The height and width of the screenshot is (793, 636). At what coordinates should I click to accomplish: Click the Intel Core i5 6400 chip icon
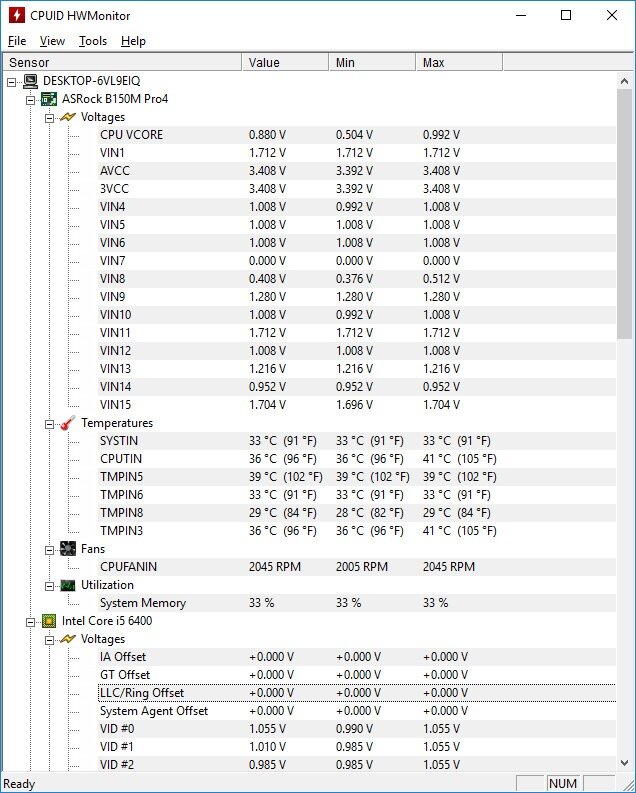click(49, 621)
